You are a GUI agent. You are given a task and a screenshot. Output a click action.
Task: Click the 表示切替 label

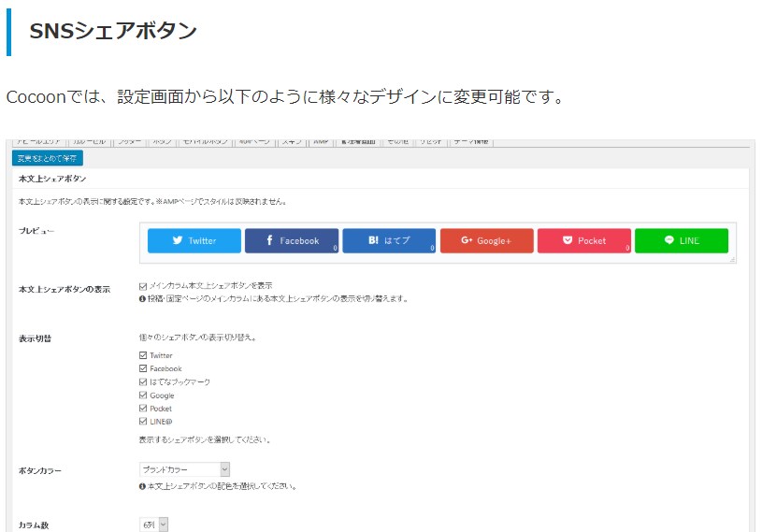click(35, 338)
